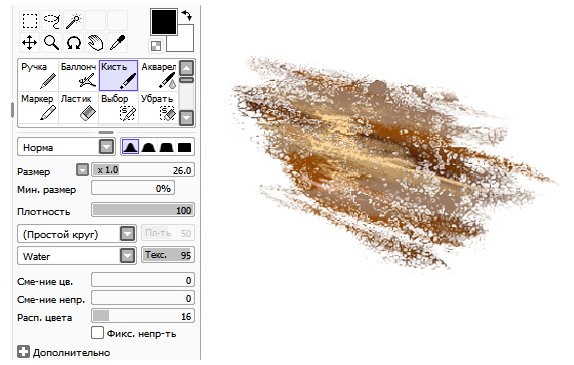
Task: Enable the Фикс. непр-ть checkbox
Action: pyautogui.click(x=97, y=333)
